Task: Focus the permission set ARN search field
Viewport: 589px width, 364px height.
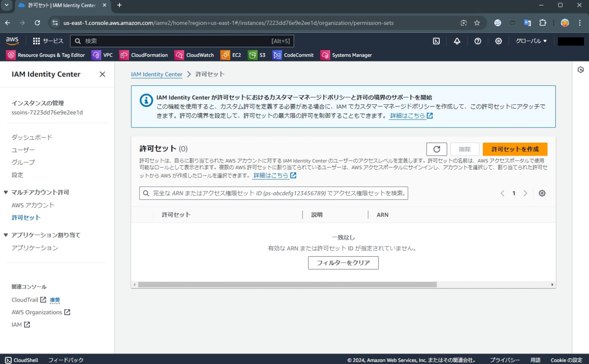Action: (x=273, y=193)
